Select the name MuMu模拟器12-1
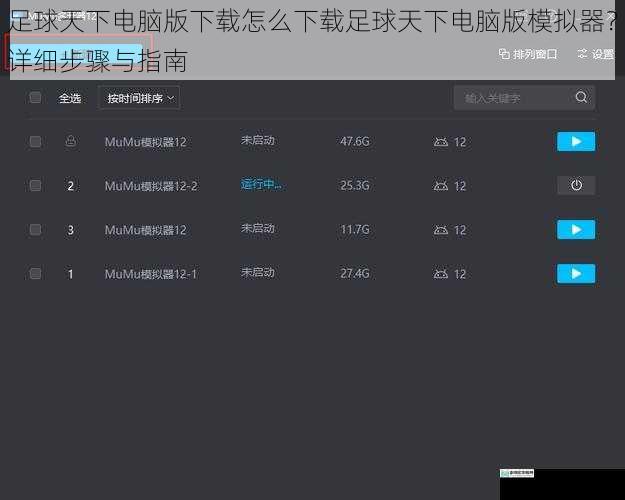The width and height of the screenshot is (625, 500). [x=151, y=274]
